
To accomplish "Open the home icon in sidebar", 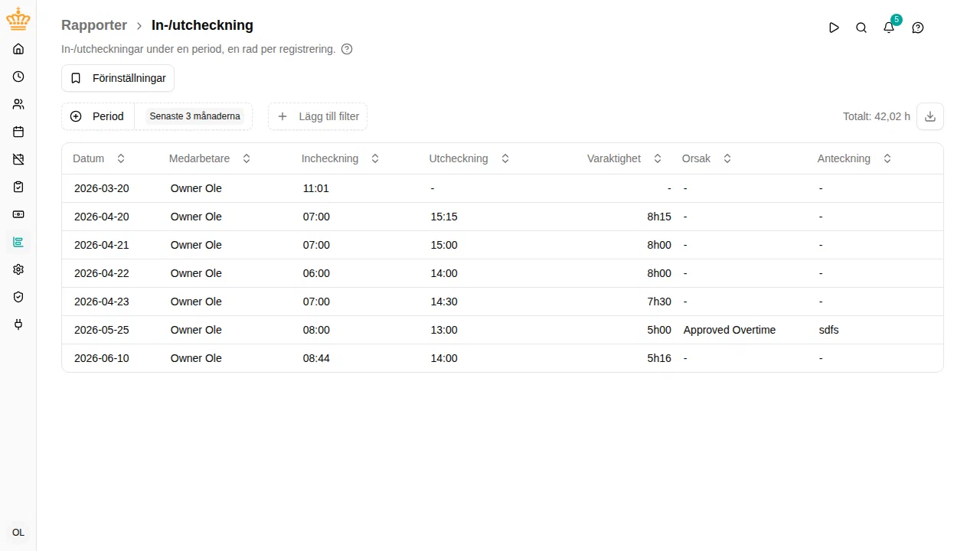I will (x=18, y=49).
